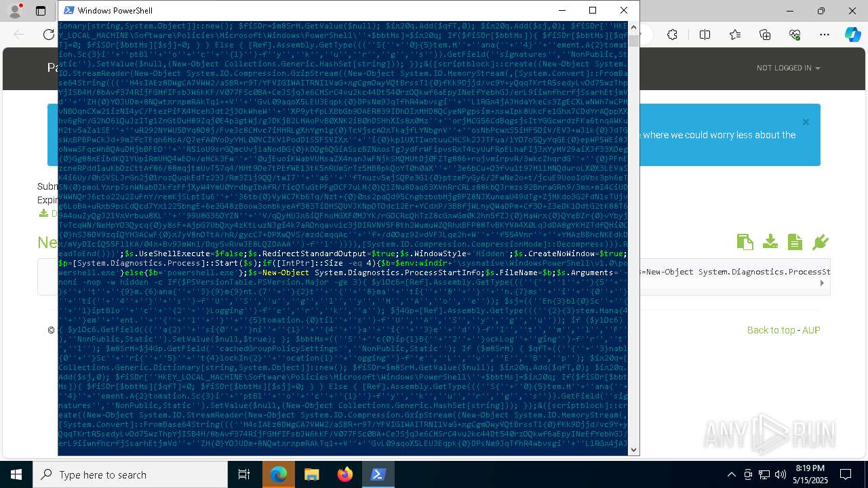Open Edge tab actions menu icon
Screen dimensions: 868x488
coord(41,11)
